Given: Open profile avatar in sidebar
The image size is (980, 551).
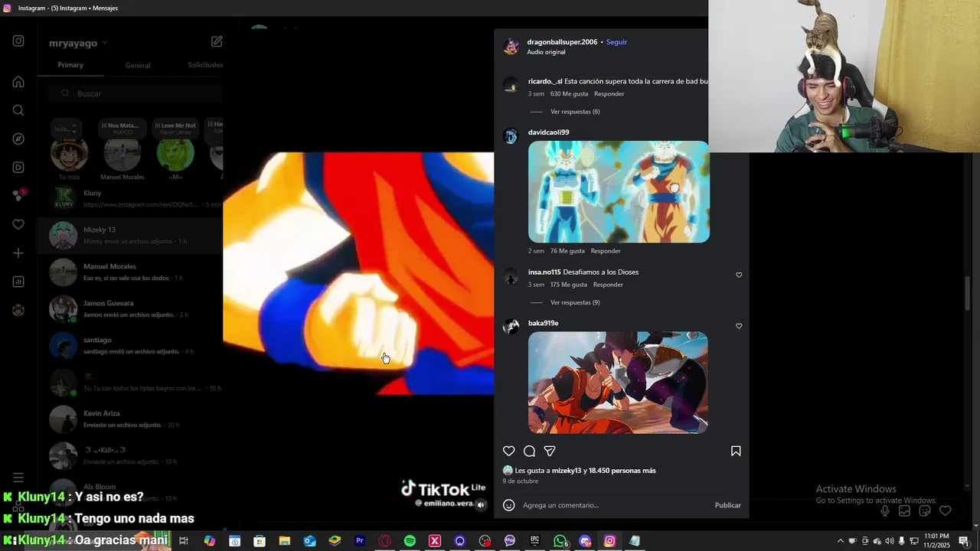Looking at the screenshot, I should 18,310.
